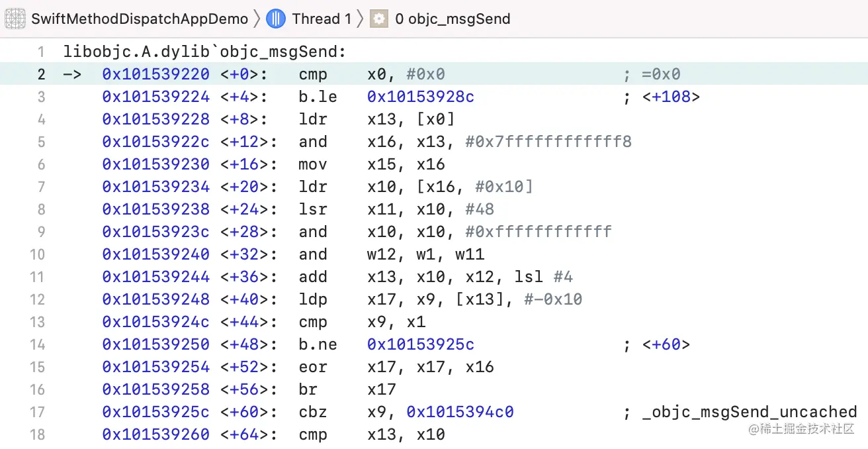Click the =0x0 comment

[x=661, y=74]
